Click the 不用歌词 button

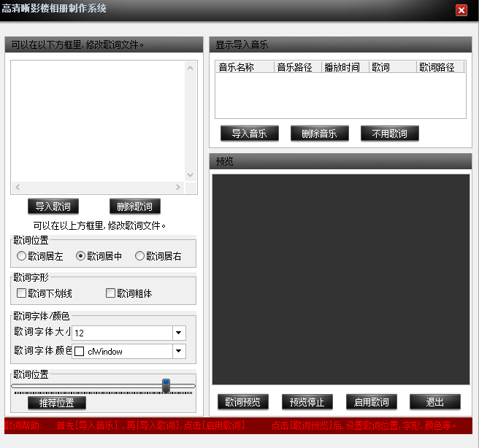[x=390, y=134]
